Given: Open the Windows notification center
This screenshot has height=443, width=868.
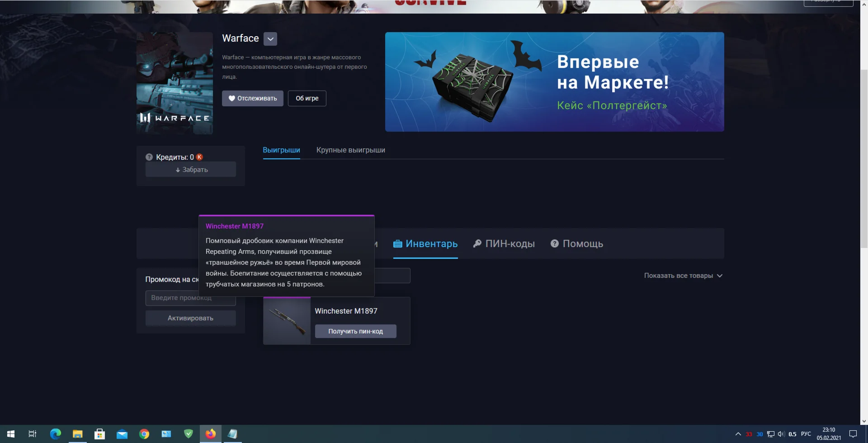Looking at the screenshot, I should point(853,434).
